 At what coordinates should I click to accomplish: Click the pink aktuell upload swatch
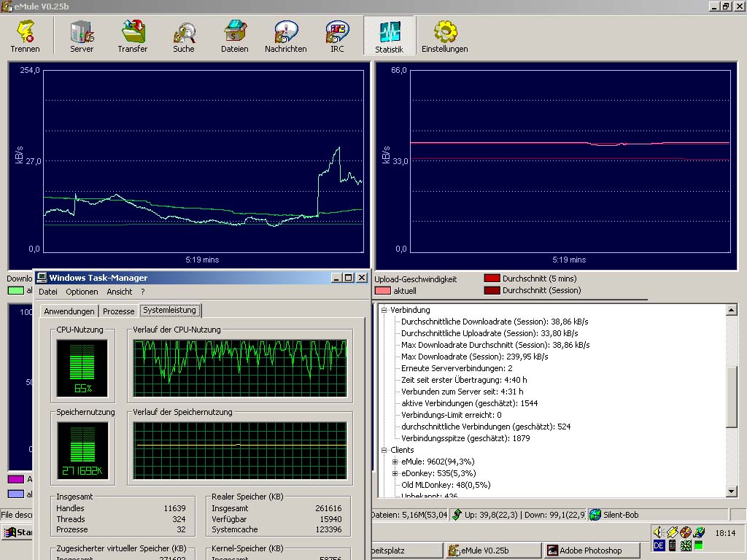[382, 291]
